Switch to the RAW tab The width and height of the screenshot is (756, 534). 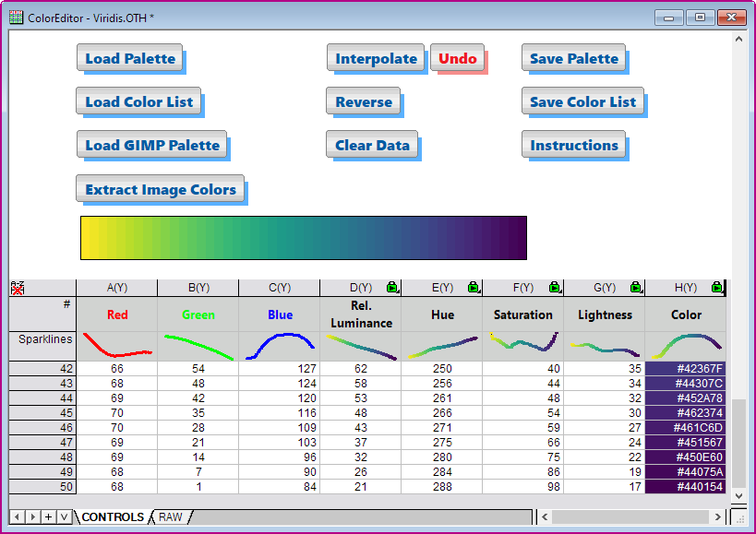coord(170,517)
